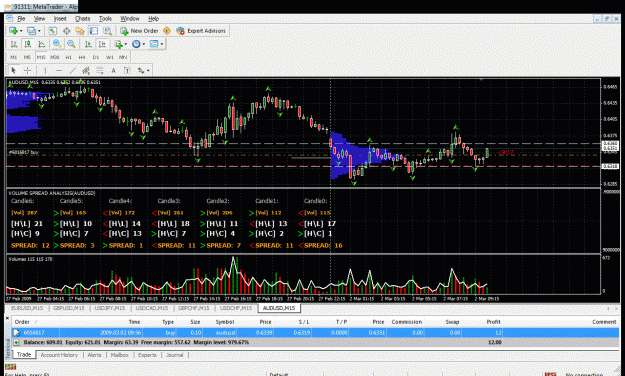The image size is (625, 376).
Task: Select the W1 timeframe
Action: coord(110,57)
